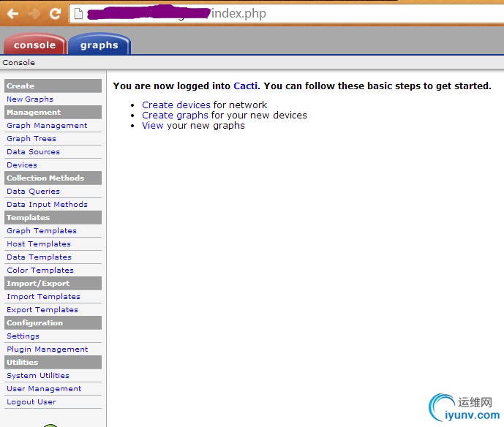Click the Templates section header
Screen dimensions: 504x427
pyautogui.click(x=53, y=217)
